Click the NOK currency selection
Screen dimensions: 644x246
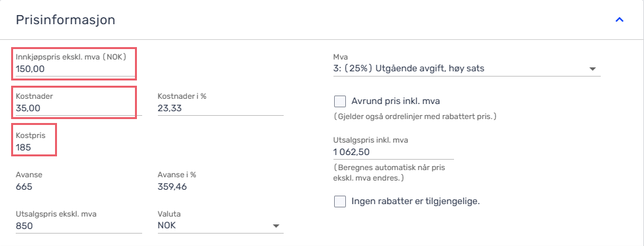(x=167, y=226)
